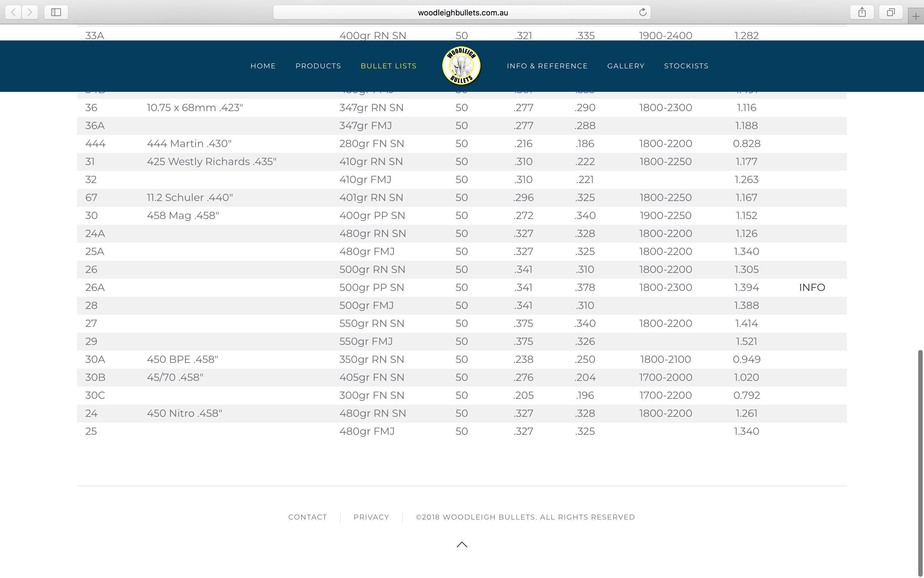924x578 pixels.
Task: Click the '11.2 Schuler .440"' cell
Action: coord(190,197)
